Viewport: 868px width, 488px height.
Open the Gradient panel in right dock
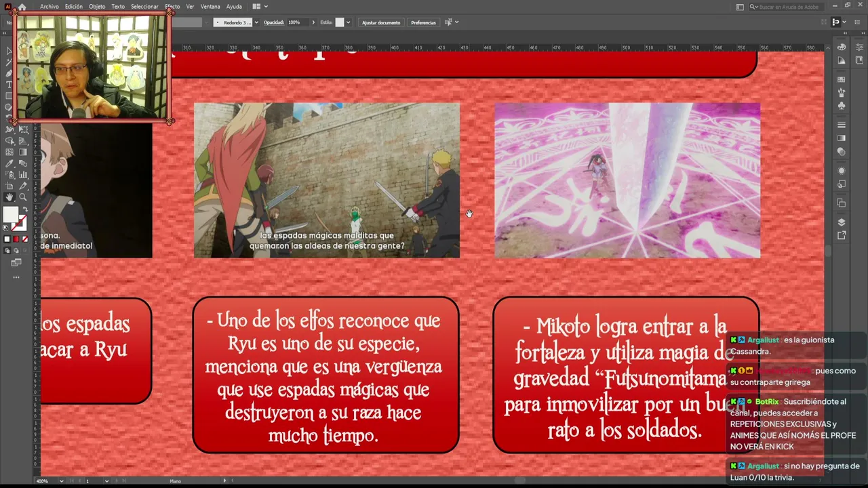[842, 138]
